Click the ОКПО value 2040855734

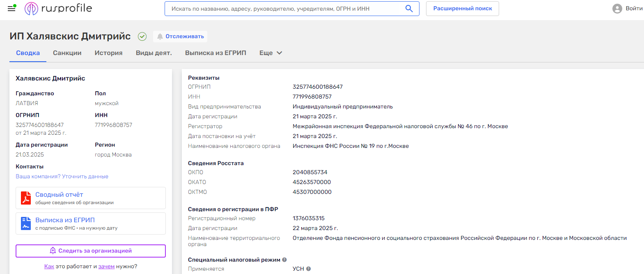pyautogui.click(x=310, y=172)
